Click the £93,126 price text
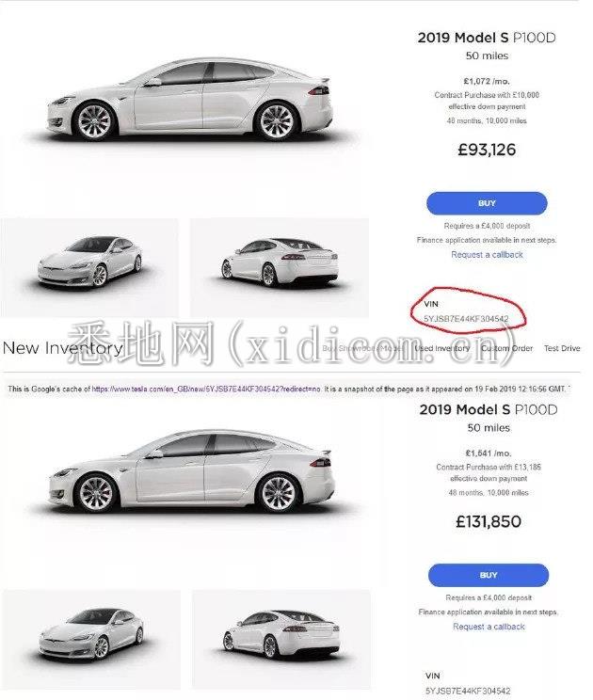 pyautogui.click(x=487, y=150)
